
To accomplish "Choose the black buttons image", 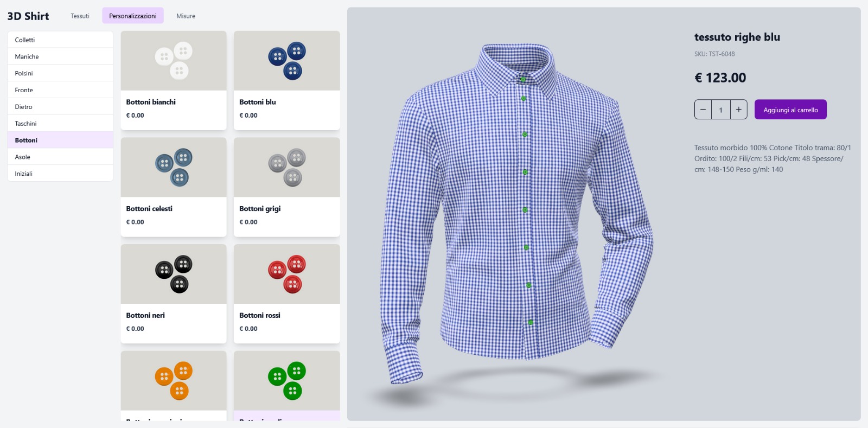I will 174,274.
